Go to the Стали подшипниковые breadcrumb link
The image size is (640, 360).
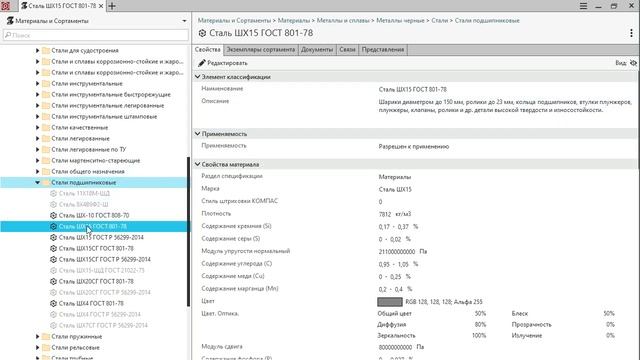click(x=487, y=20)
